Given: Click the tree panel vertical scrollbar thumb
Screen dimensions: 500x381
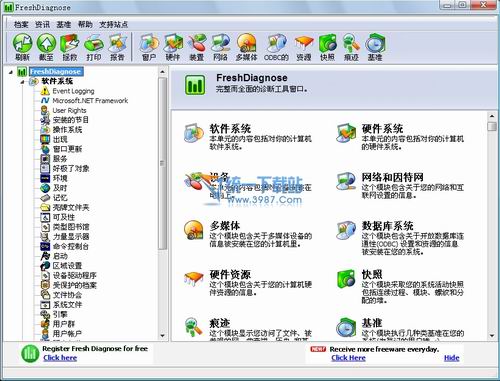Looking at the screenshot, I should tap(162, 163).
